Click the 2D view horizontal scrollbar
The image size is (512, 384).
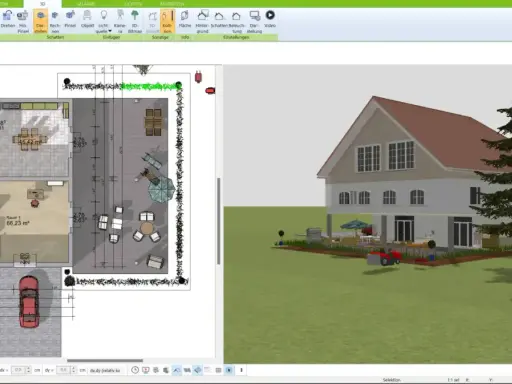point(105,360)
